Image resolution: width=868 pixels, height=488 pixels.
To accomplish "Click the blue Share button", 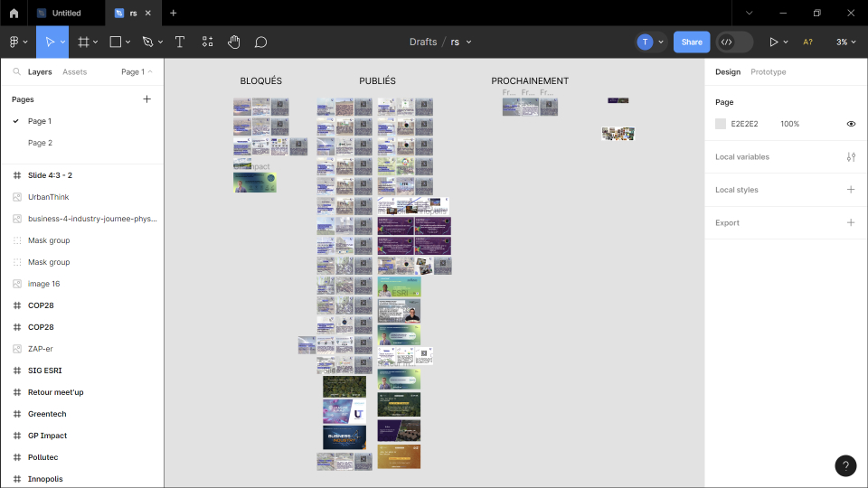I will (x=692, y=42).
